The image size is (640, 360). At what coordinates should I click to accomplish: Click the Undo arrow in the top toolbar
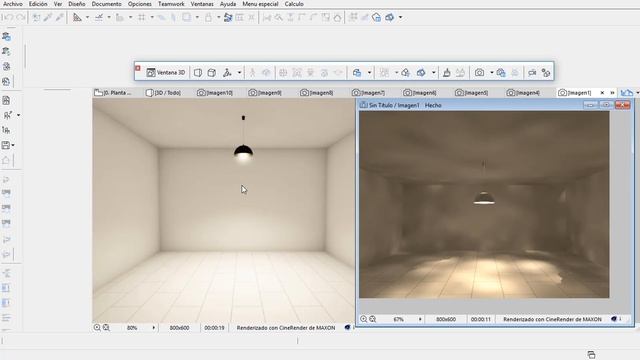tap(8, 18)
